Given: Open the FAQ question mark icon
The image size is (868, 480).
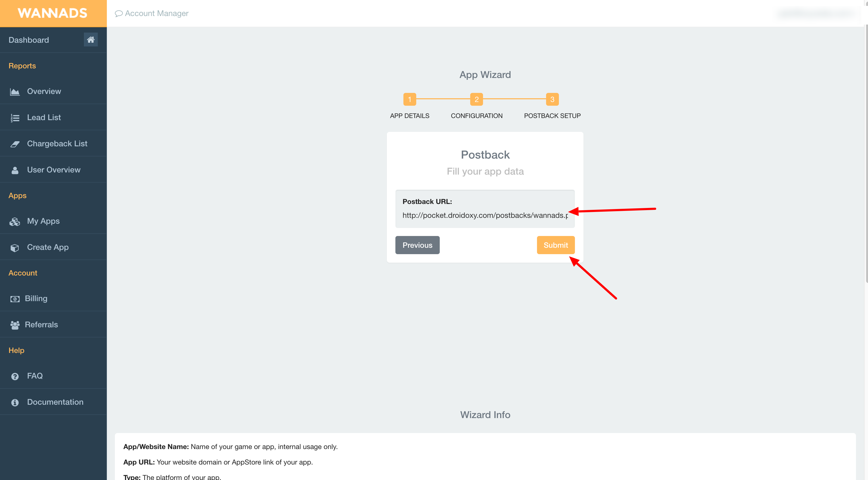Looking at the screenshot, I should click(x=15, y=376).
